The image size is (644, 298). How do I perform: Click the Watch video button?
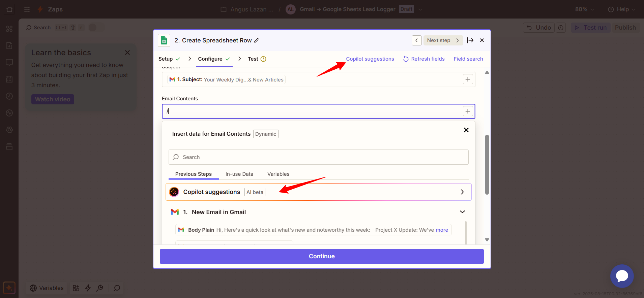pyautogui.click(x=53, y=99)
